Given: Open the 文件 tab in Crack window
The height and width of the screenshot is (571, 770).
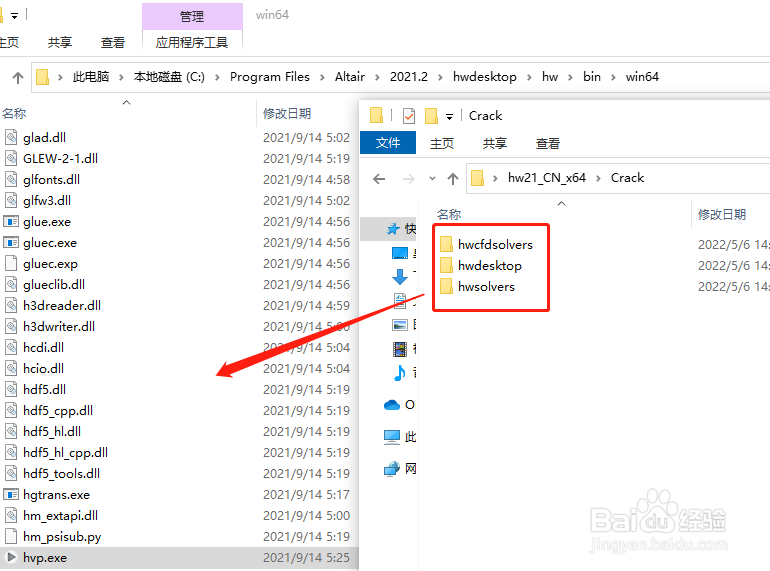Looking at the screenshot, I should click(388, 143).
